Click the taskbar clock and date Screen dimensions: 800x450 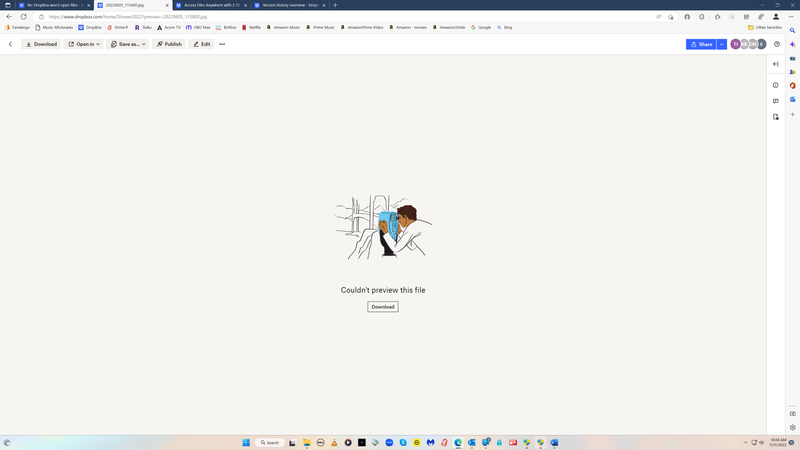[x=779, y=442]
